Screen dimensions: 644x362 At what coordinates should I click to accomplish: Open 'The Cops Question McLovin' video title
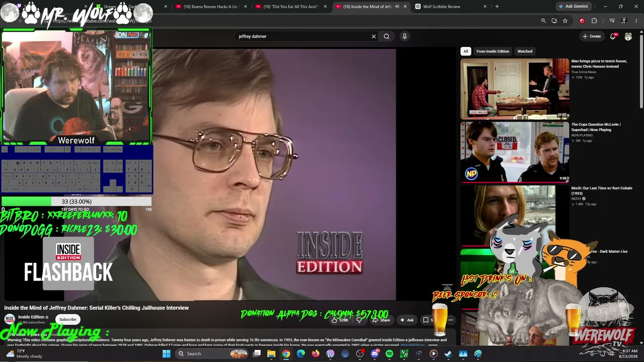(596, 127)
